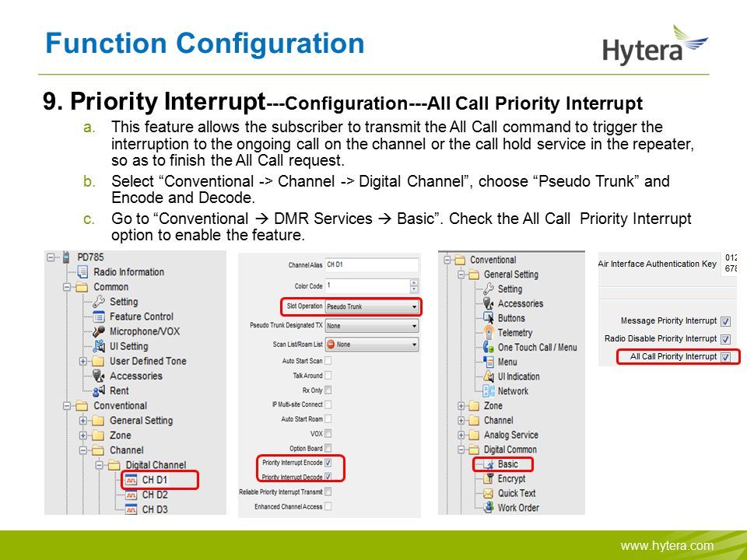Click the Telemetry icon
The image size is (747, 560).
(489, 332)
